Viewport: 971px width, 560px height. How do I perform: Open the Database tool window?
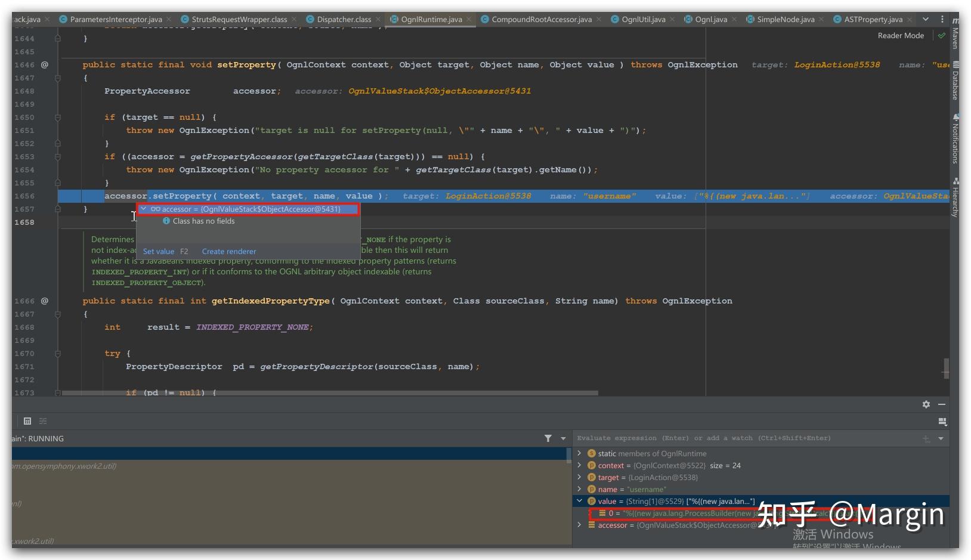[955, 82]
